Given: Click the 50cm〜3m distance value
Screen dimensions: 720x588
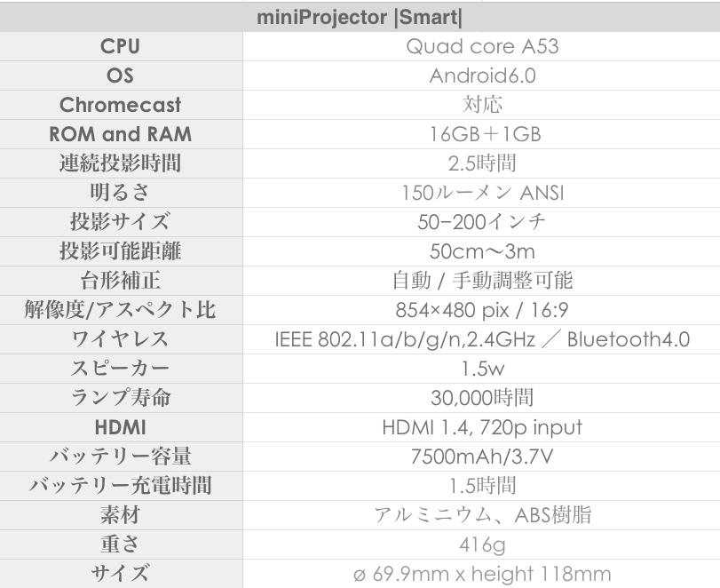Looking at the screenshot, I should [482, 251].
